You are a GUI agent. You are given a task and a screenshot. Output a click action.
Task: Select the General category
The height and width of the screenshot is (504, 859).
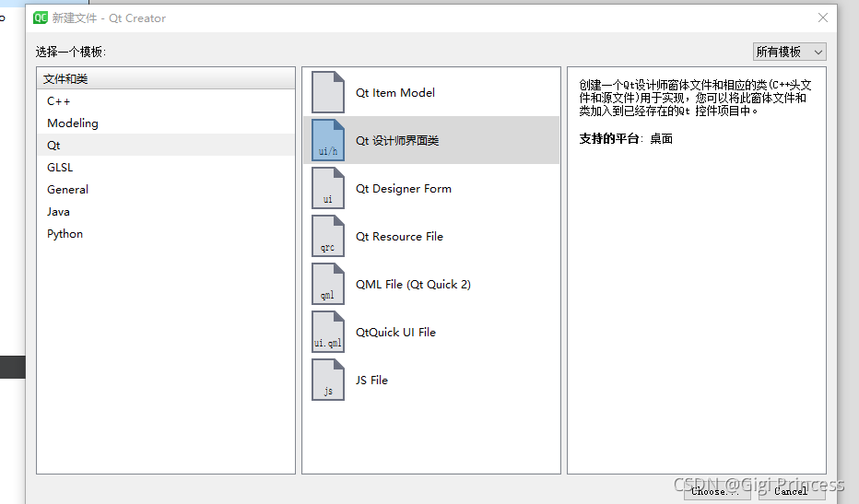[x=166, y=189]
